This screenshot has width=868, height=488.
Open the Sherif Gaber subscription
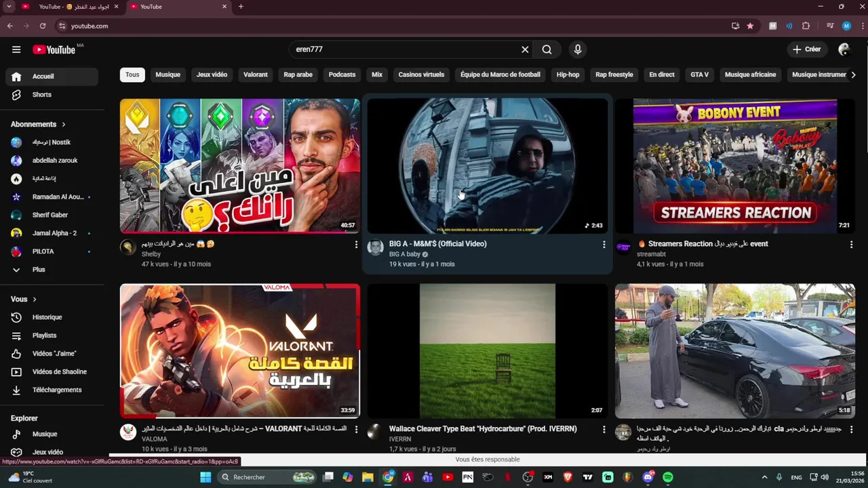tap(52, 215)
